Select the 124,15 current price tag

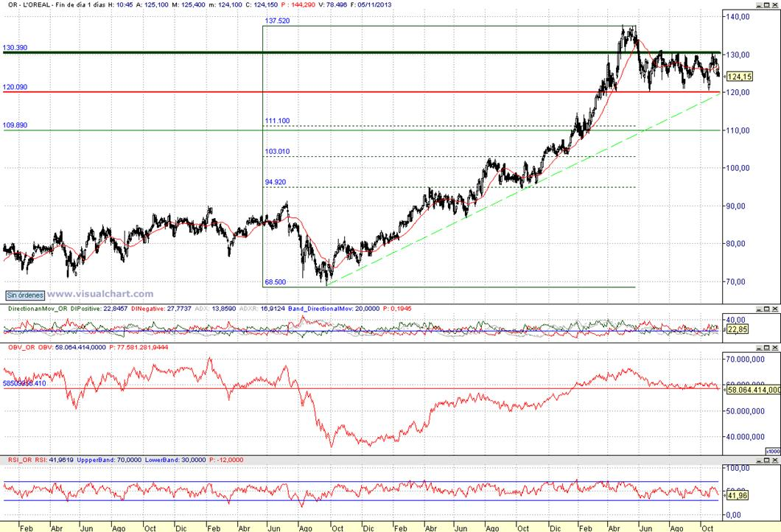pos(740,77)
